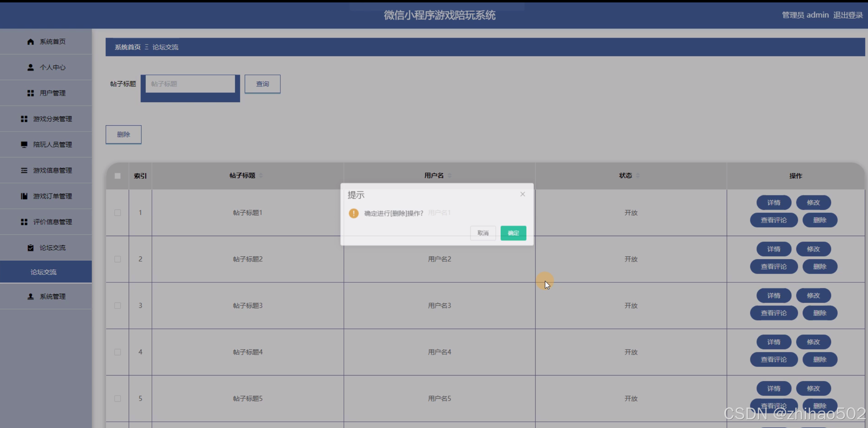Click the grid icon beside 用户管理
868x428 pixels.
tap(30, 93)
